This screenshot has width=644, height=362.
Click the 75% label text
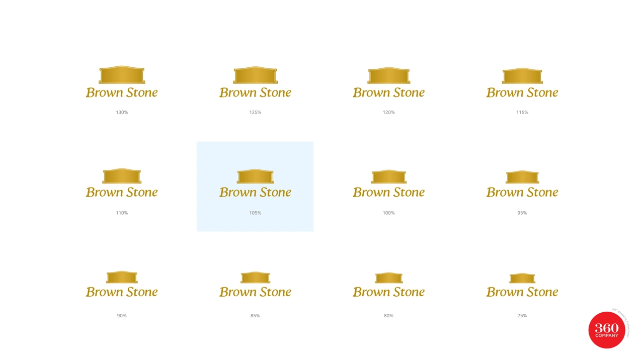pos(522,315)
